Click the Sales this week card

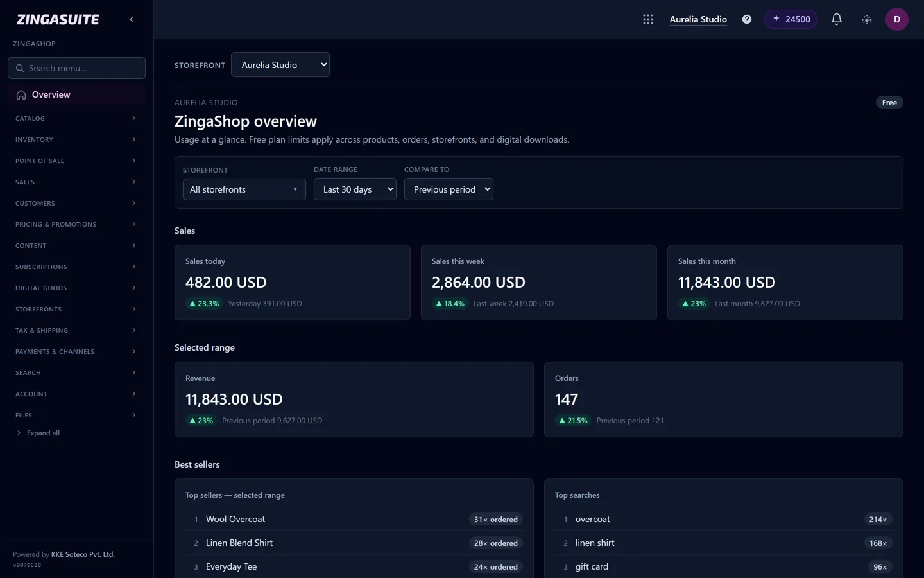point(539,283)
